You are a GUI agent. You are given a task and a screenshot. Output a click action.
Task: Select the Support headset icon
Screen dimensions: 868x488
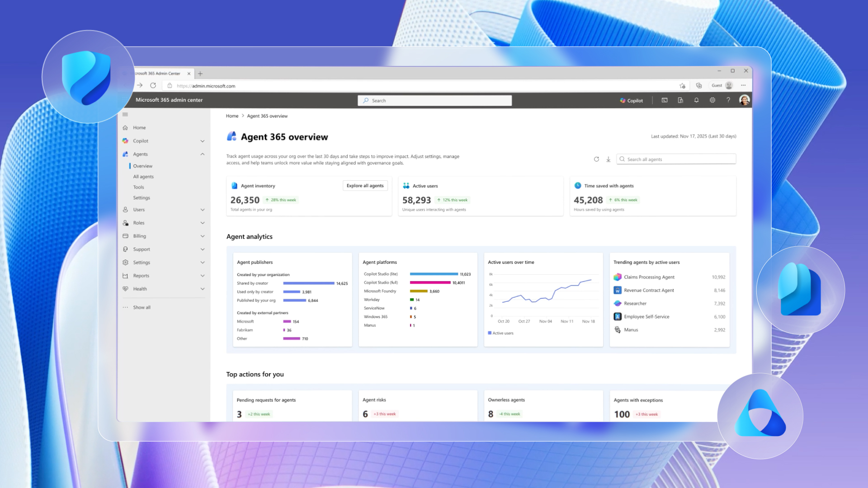(x=125, y=249)
